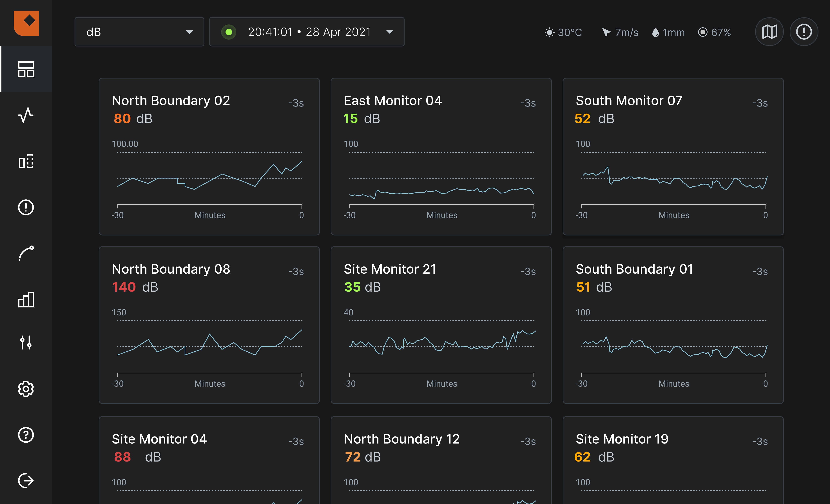Open the North Boundary 02 monitor card
The height and width of the screenshot is (504, 830).
click(209, 157)
